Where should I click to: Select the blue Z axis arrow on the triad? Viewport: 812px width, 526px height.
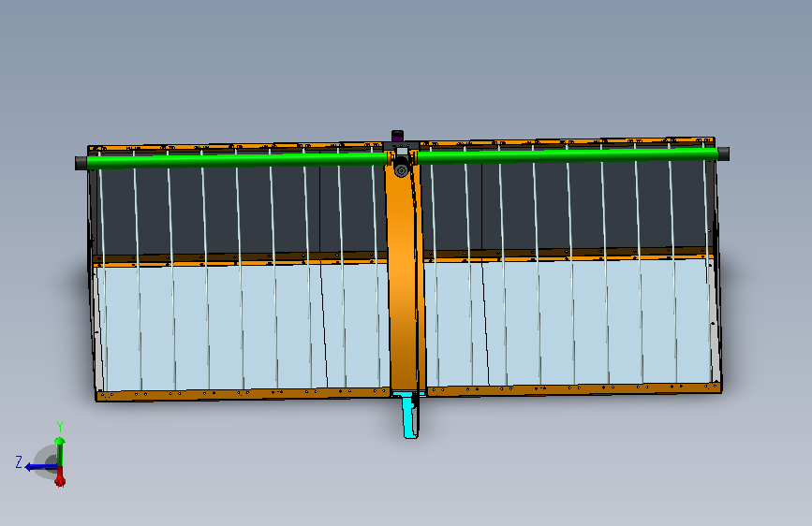point(40,467)
